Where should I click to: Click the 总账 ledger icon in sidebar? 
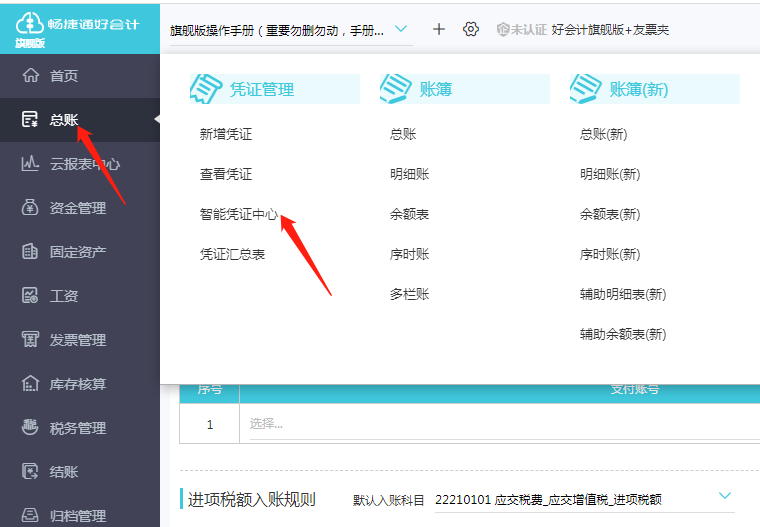click(x=30, y=119)
